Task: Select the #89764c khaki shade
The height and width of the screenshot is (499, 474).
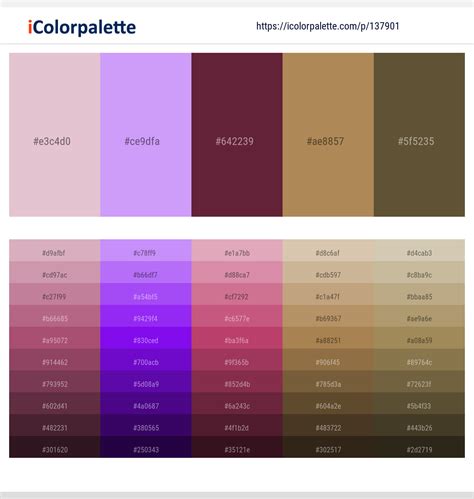Action: click(x=419, y=360)
